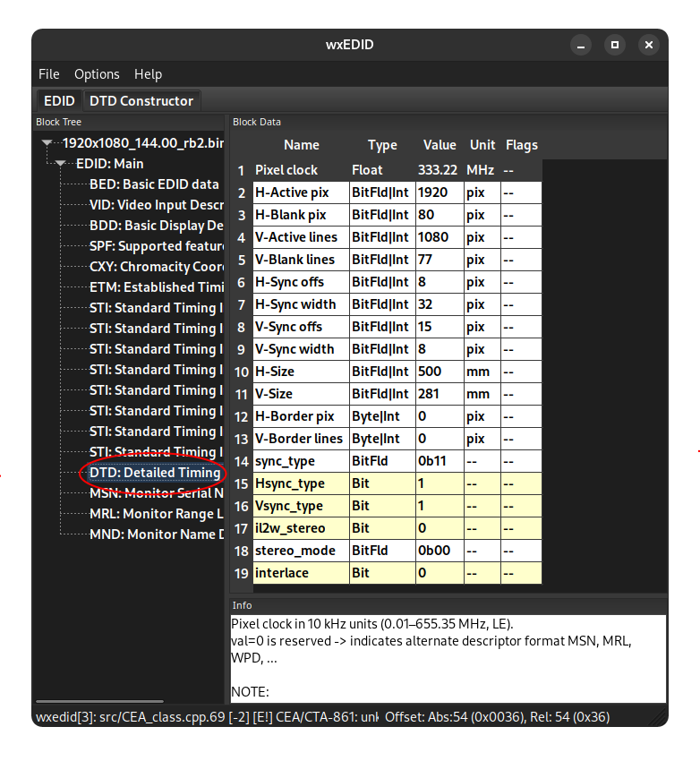The image size is (700, 761).
Task: Click the sync_type name cell
Action: (x=301, y=460)
